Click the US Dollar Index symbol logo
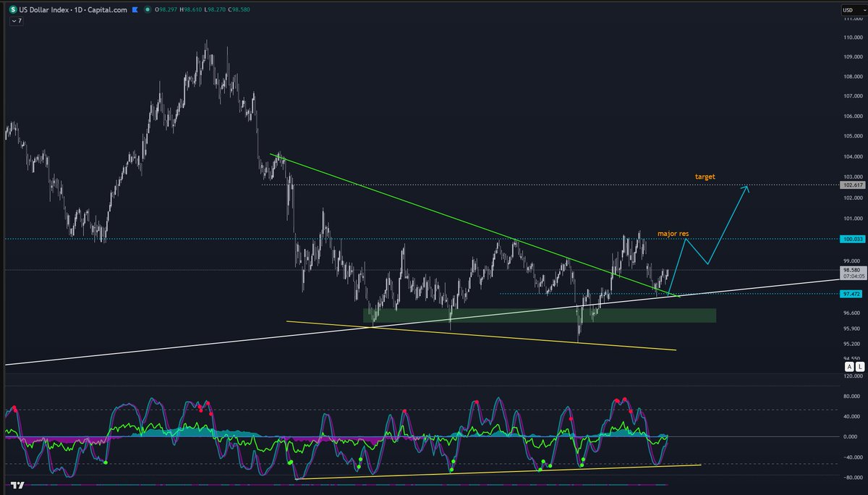The width and height of the screenshot is (868, 495). [13, 9]
